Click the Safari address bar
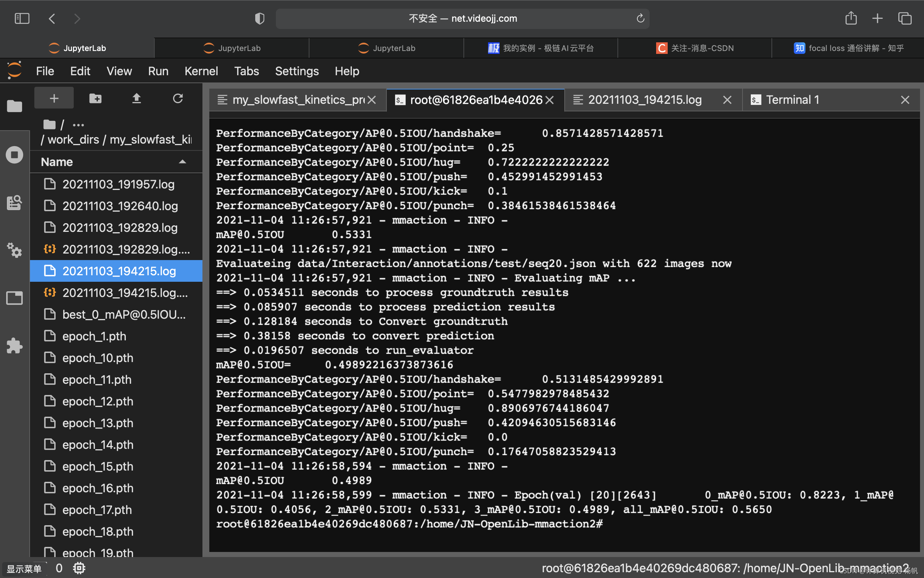 click(463, 18)
